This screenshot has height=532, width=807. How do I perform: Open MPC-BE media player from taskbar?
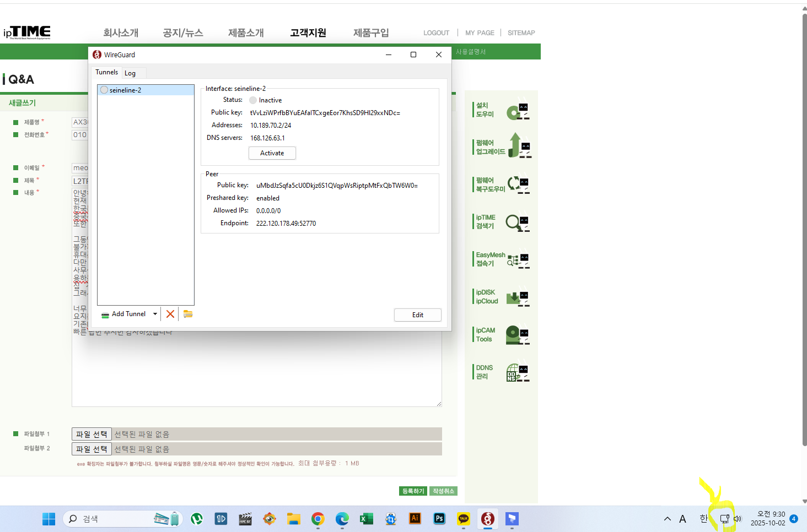(245, 519)
